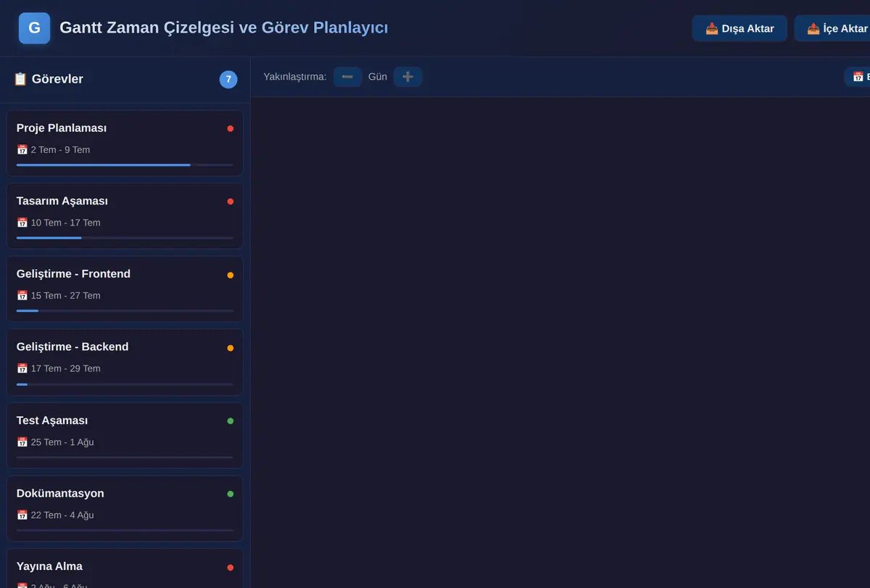Click calendar icon in Geliştirme - Backend card
This screenshot has height=588, width=870.
click(x=22, y=368)
